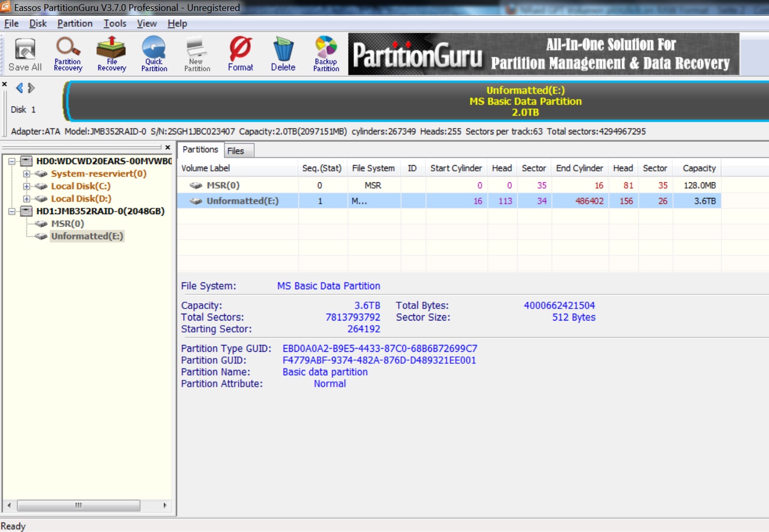Close the disk map panel
769x532 pixels.
click(4, 84)
